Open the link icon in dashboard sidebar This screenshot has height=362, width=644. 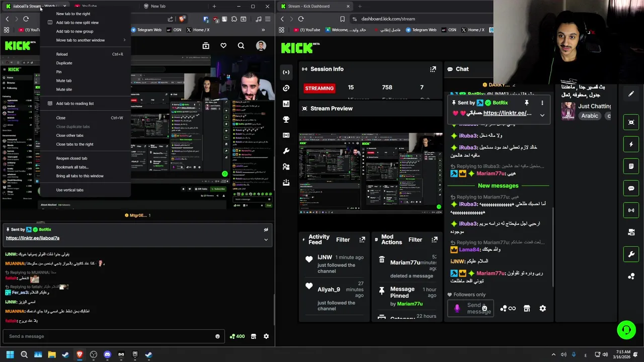click(x=286, y=88)
